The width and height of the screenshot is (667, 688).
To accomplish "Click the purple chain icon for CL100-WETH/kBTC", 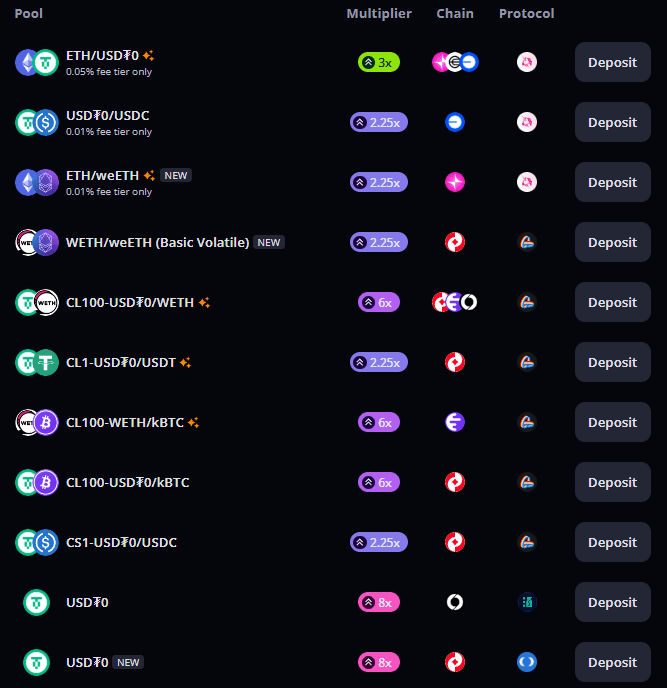I will (455, 422).
